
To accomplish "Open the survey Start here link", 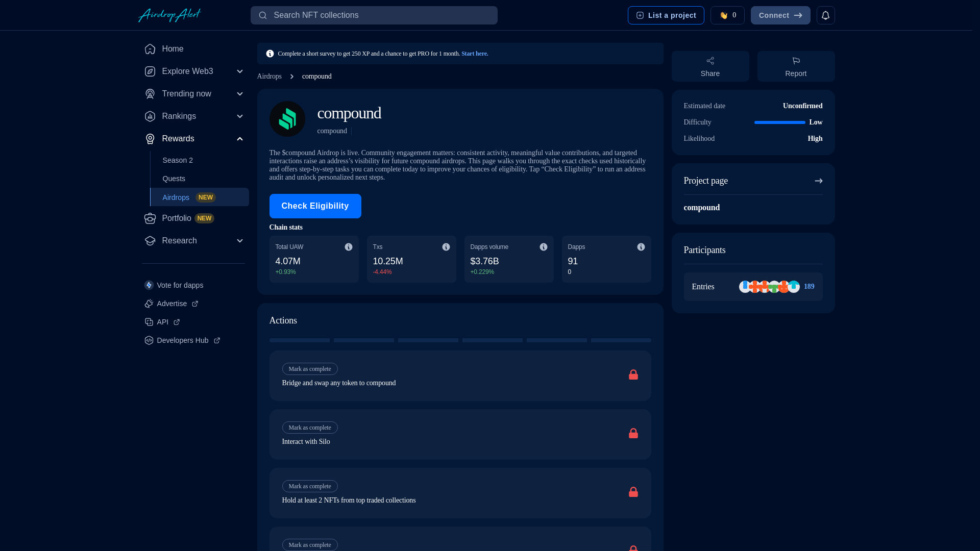I will pyautogui.click(x=475, y=54).
